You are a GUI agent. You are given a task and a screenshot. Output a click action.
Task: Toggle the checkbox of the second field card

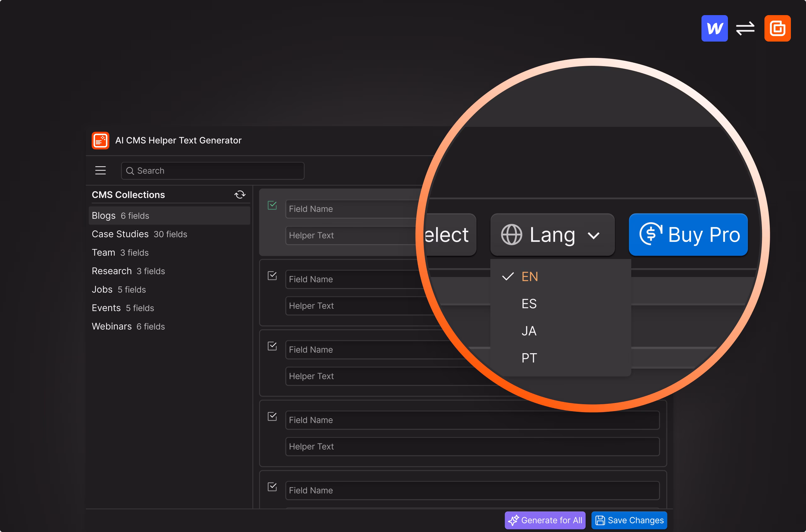[x=272, y=275]
